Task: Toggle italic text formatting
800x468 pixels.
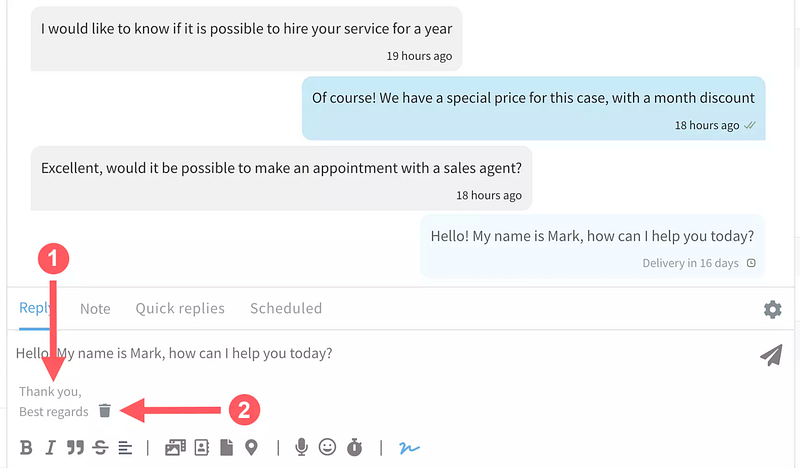Action: (x=50, y=448)
